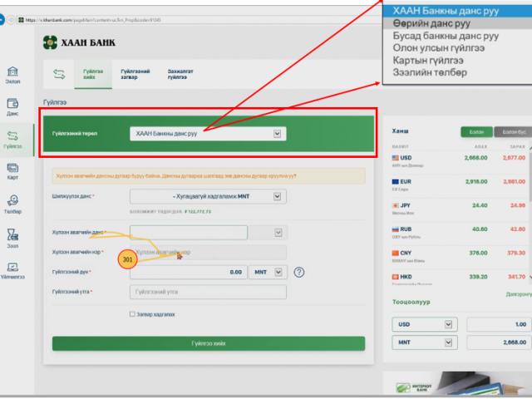Click the JPY buy rate 24.40

click(x=480, y=205)
